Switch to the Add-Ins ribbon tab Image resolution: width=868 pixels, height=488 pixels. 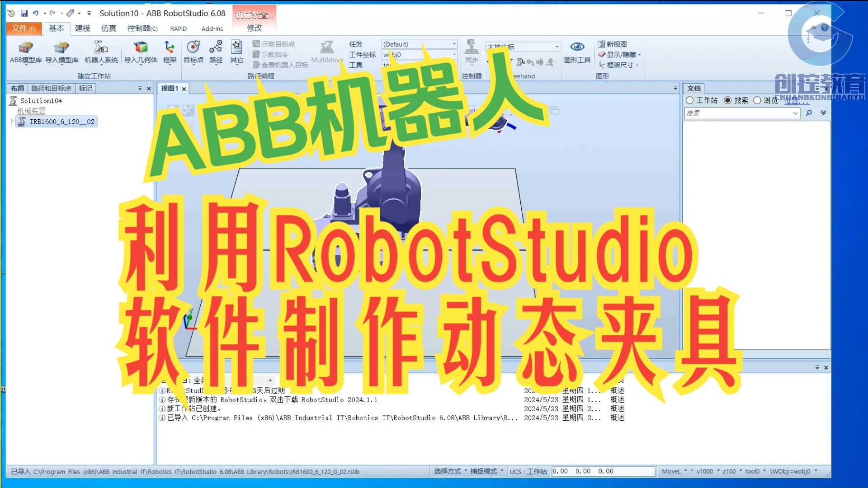212,28
